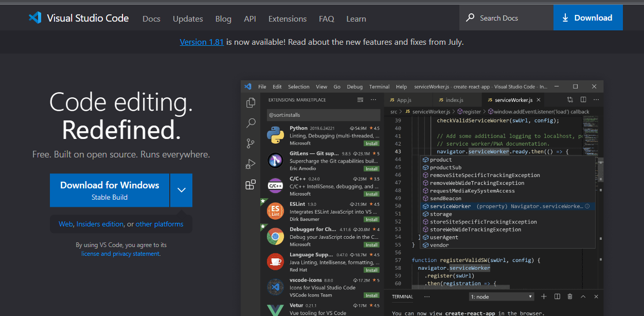The height and width of the screenshot is (316, 644).
Task: Open the Updates nav item
Action: pyautogui.click(x=188, y=19)
